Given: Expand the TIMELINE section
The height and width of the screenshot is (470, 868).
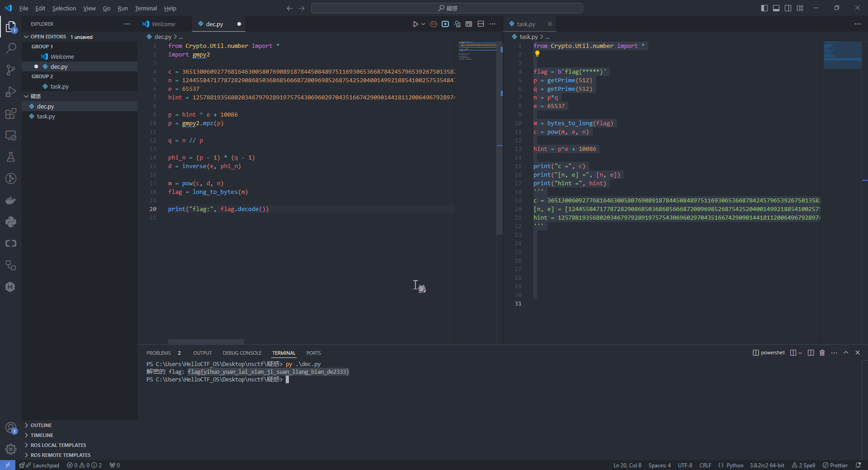Looking at the screenshot, I should pos(42,435).
